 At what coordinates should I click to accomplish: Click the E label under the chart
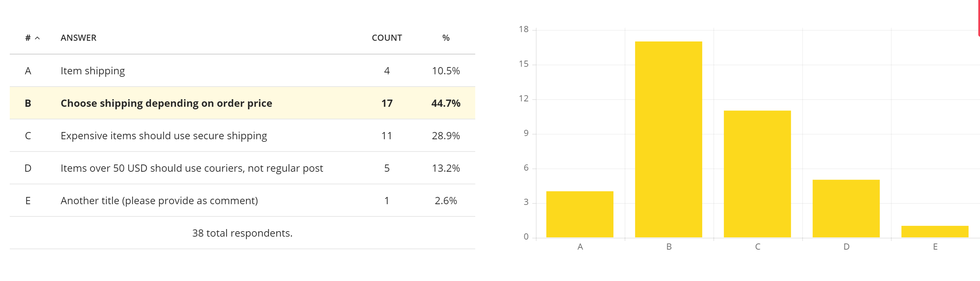(x=935, y=247)
